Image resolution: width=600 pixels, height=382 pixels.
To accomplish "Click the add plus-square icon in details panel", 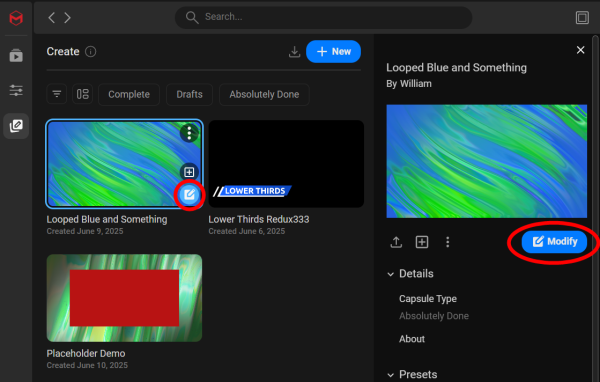I will pos(422,242).
